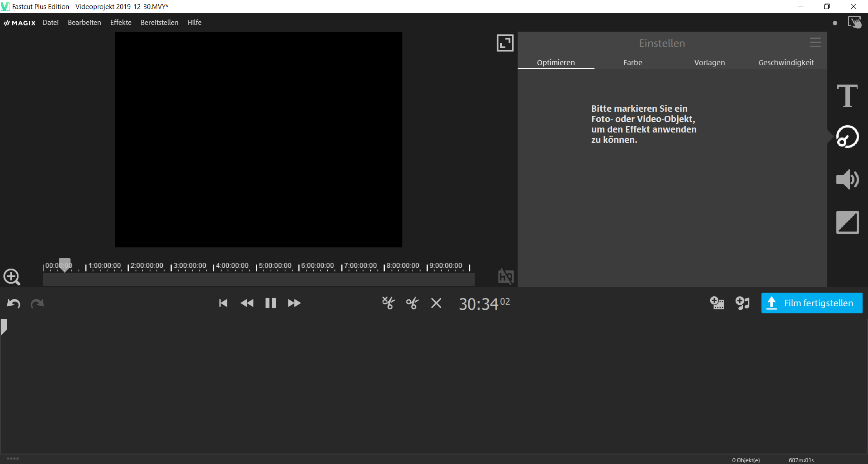The height and width of the screenshot is (464, 868).
Task: Jump to the beginning of the film
Action: 223,303
